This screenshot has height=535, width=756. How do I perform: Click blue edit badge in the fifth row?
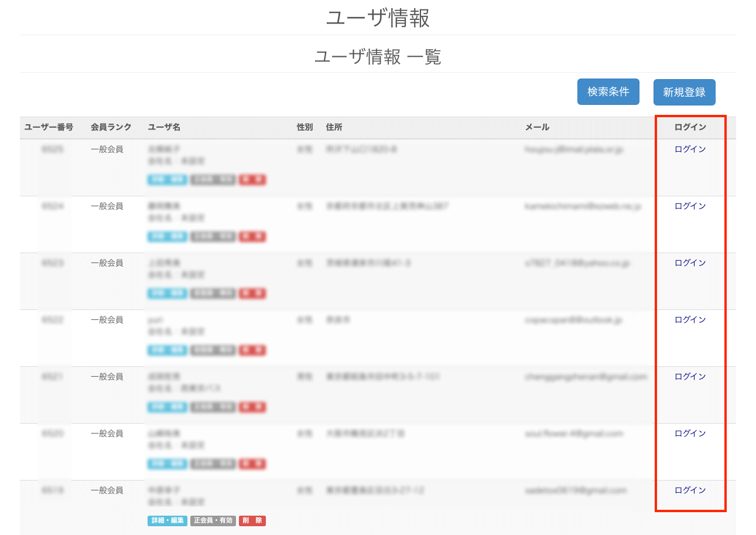tap(167, 407)
